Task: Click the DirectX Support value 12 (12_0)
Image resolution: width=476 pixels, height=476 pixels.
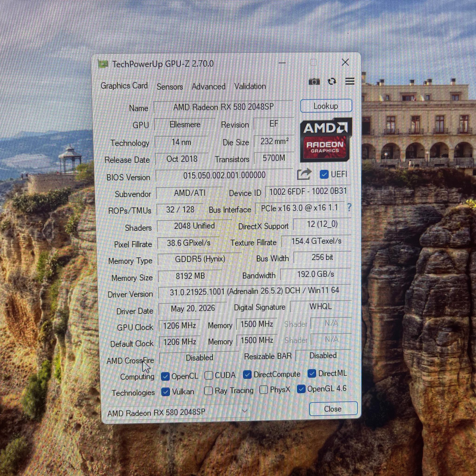Action: tap(322, 224)
